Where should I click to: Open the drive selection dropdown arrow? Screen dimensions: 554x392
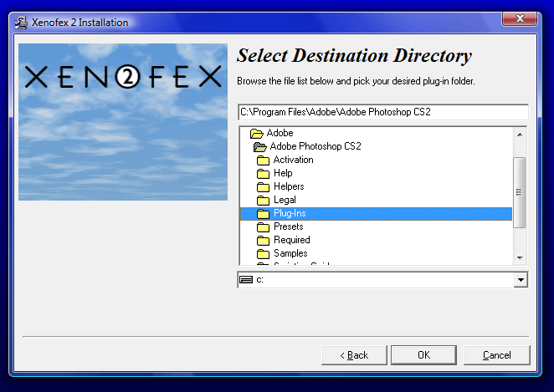coord(521,280)
